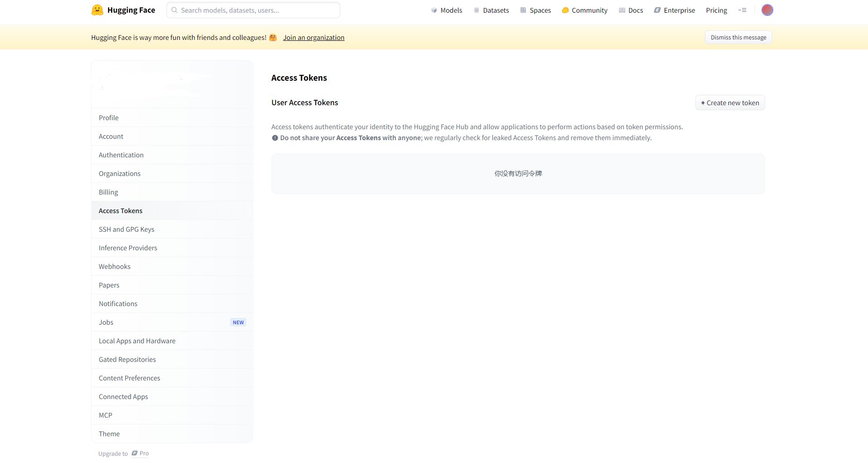Click Create new token button
868x463 pixels.
pos(730,103)
